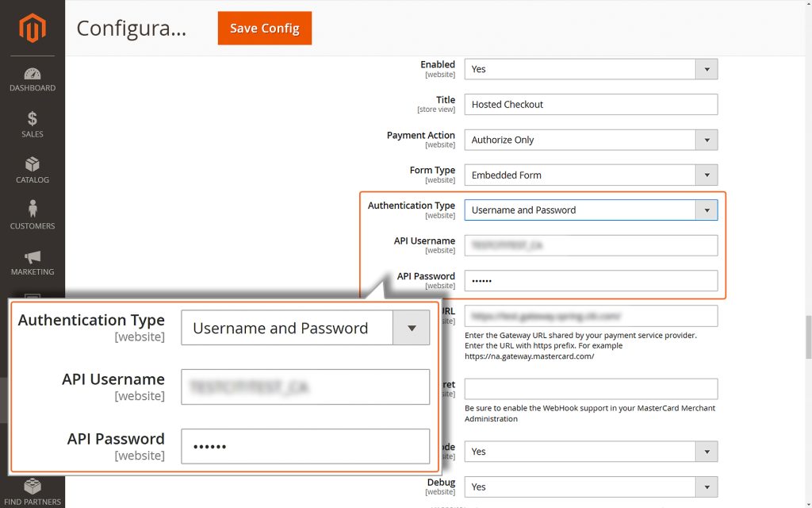This screenshot has width=812, height=508.
Task: Open the Marketing section
Action: pos(32,264)
